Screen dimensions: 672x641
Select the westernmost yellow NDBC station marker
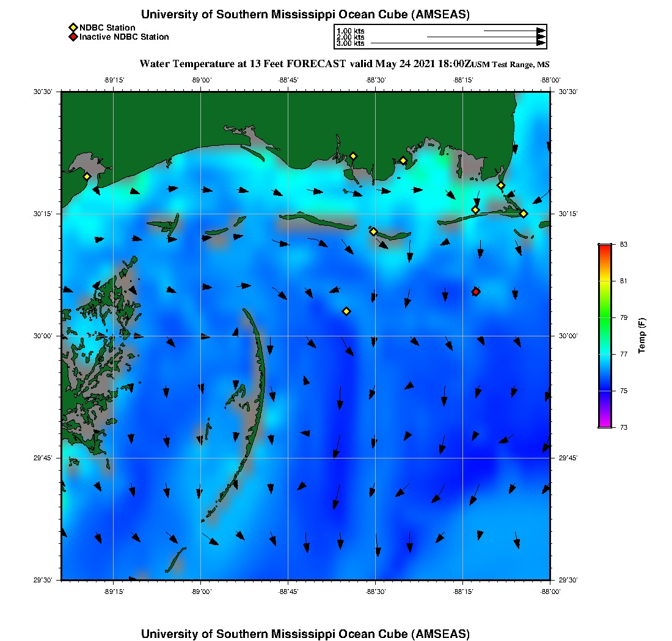coord(87,176)
